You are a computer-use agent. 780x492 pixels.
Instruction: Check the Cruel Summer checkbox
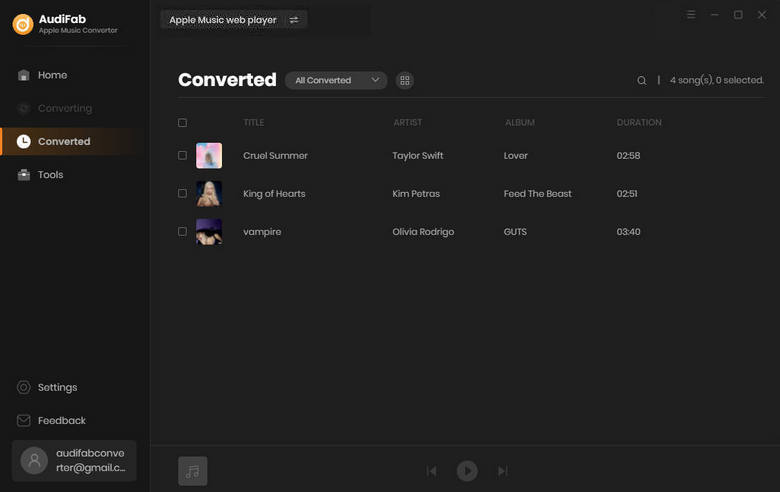(x=183, y=155)
